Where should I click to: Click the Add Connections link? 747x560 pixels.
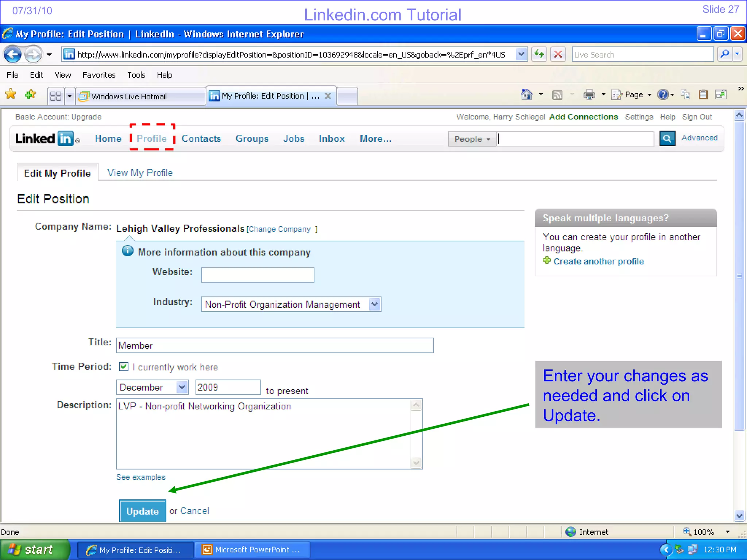(584, 117)
